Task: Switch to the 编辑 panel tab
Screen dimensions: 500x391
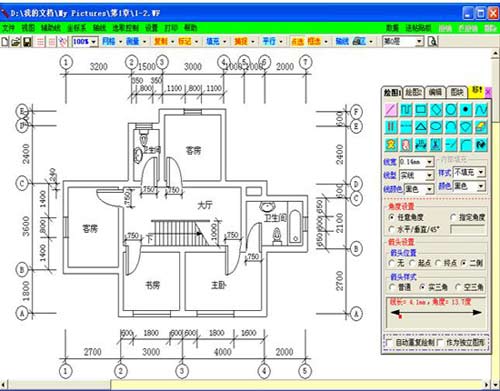Action: (435, 92)
